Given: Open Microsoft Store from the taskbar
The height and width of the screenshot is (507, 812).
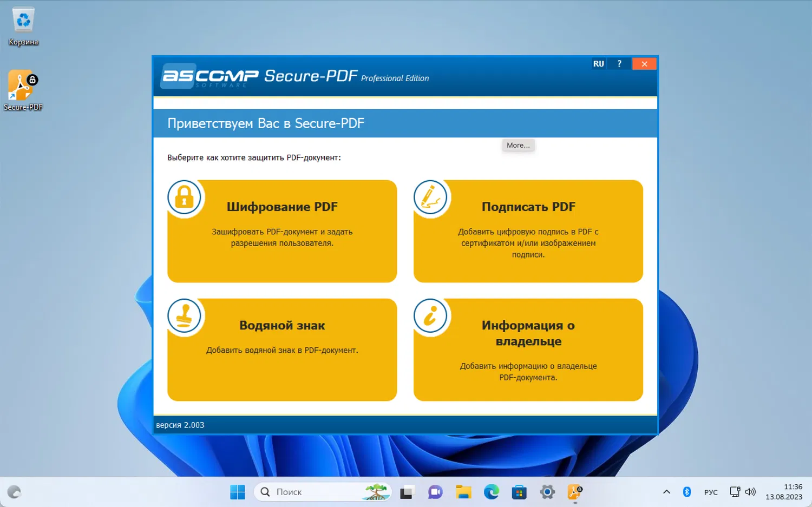Looking at the screenshot, I should (x=519, y=492).
